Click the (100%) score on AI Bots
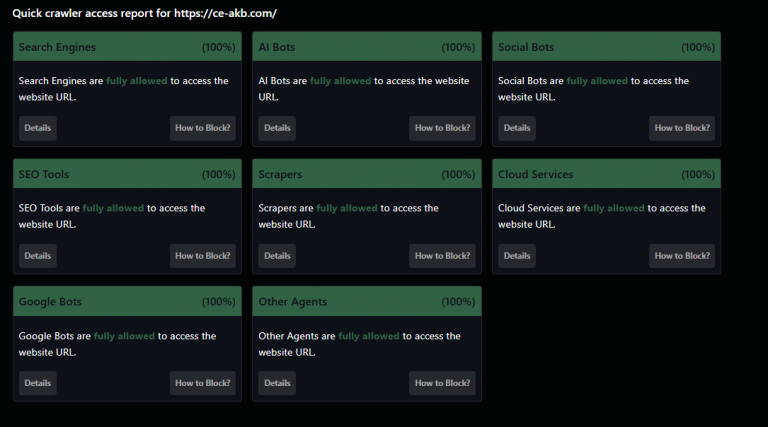768x427 pixels. pyautogui.click(x=458, y=47)
